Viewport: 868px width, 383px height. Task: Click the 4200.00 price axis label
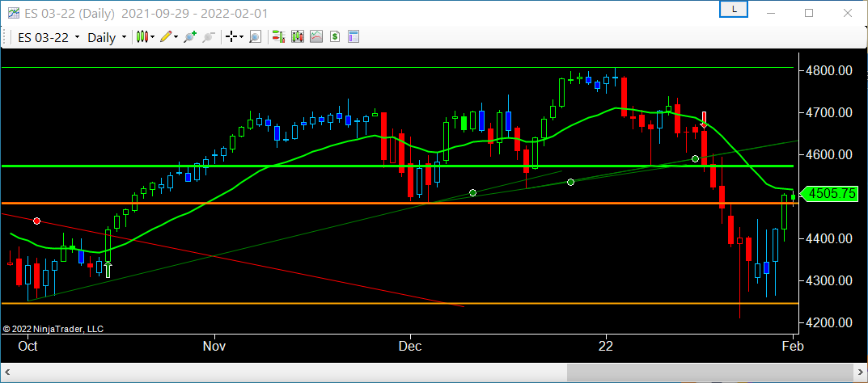click(x=828, y=322)
